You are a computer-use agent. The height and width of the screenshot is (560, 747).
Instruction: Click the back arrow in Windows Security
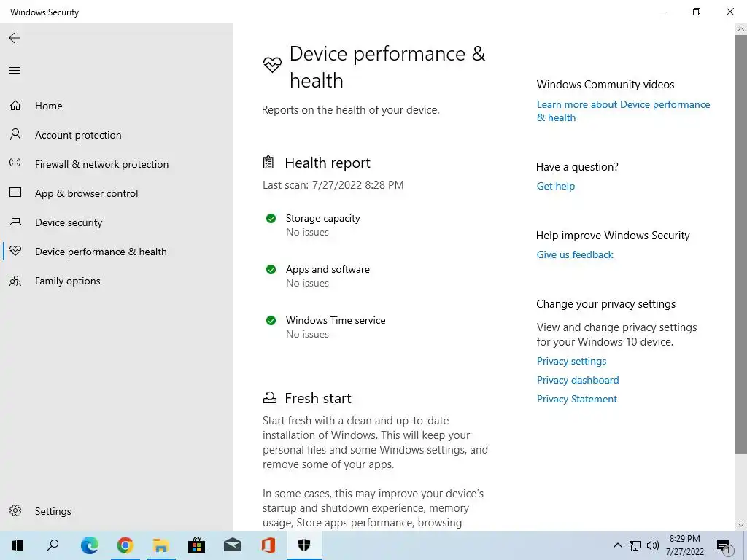(15, 38)
